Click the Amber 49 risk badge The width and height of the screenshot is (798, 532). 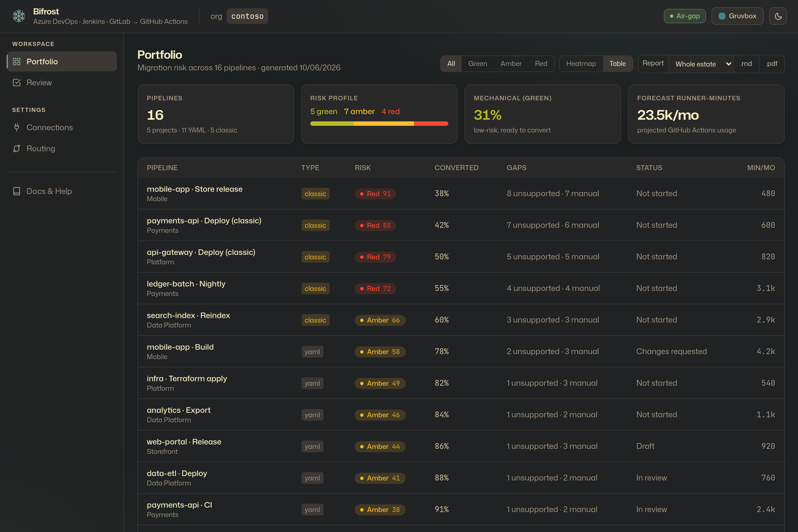(380, 383)
